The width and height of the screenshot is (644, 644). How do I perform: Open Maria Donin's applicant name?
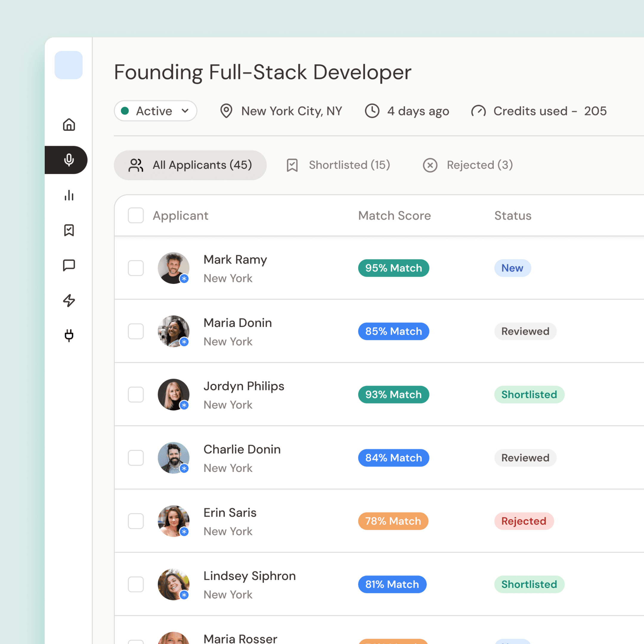coord(238,323)
